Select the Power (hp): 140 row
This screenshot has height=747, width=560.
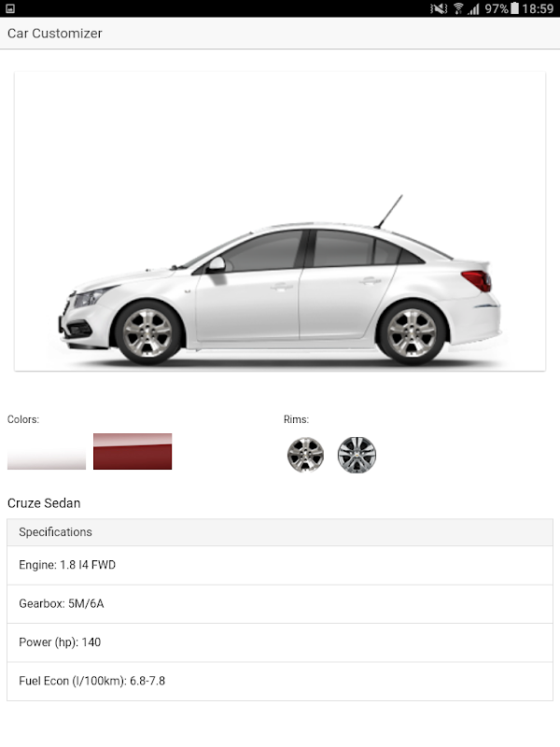[x=280, y=642]
